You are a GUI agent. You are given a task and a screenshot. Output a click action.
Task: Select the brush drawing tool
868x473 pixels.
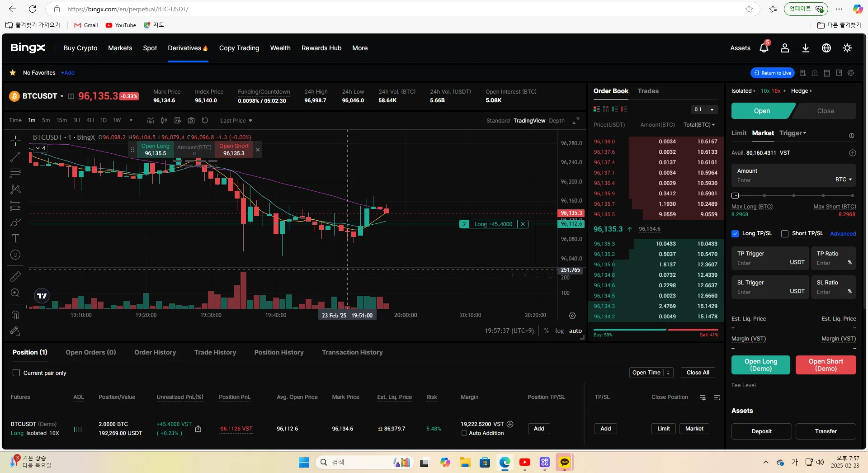(15, 222)
